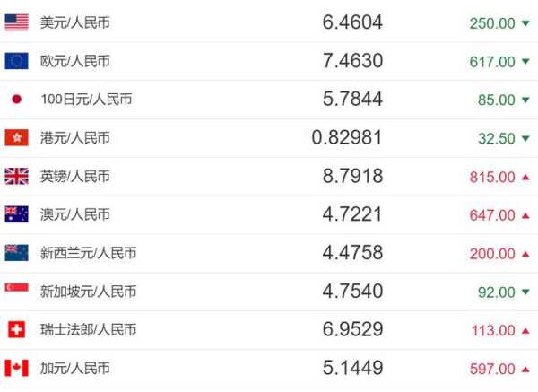Open the 欧元/人民币 currency pair
Viewport: 538px width, 392px height.
pyautogui.click(x=75, y=61)
